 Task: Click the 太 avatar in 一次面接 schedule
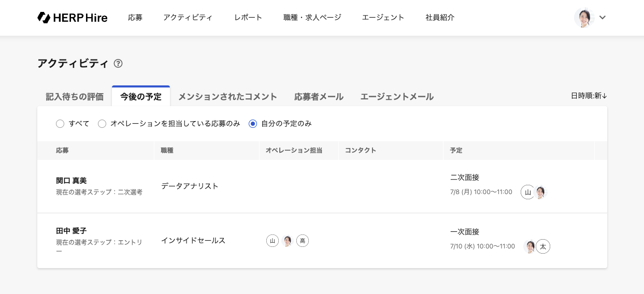(x=543, y=246)
